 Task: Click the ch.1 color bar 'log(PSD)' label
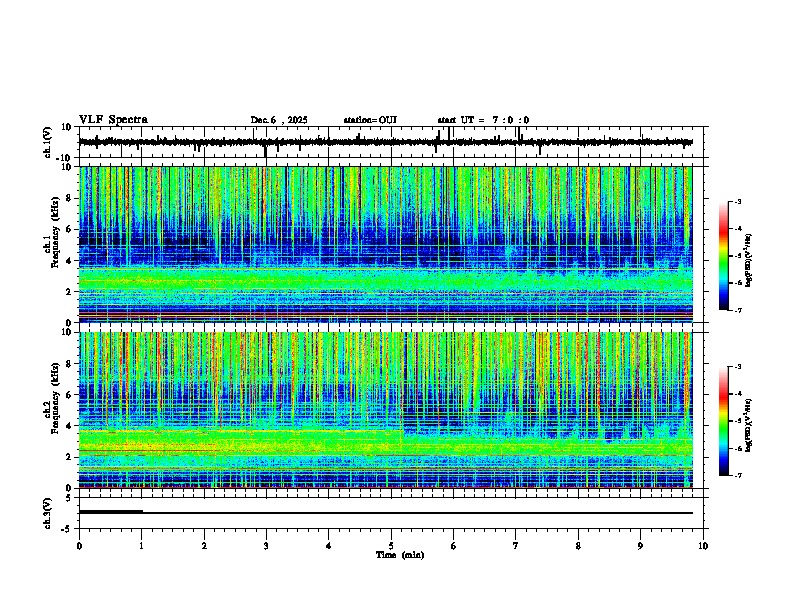pos(748,260)
